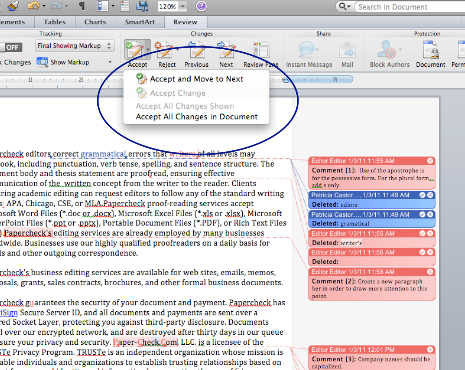
Task: Reject Patricia's 'Deleted: editors' change X
Action: 430,195
